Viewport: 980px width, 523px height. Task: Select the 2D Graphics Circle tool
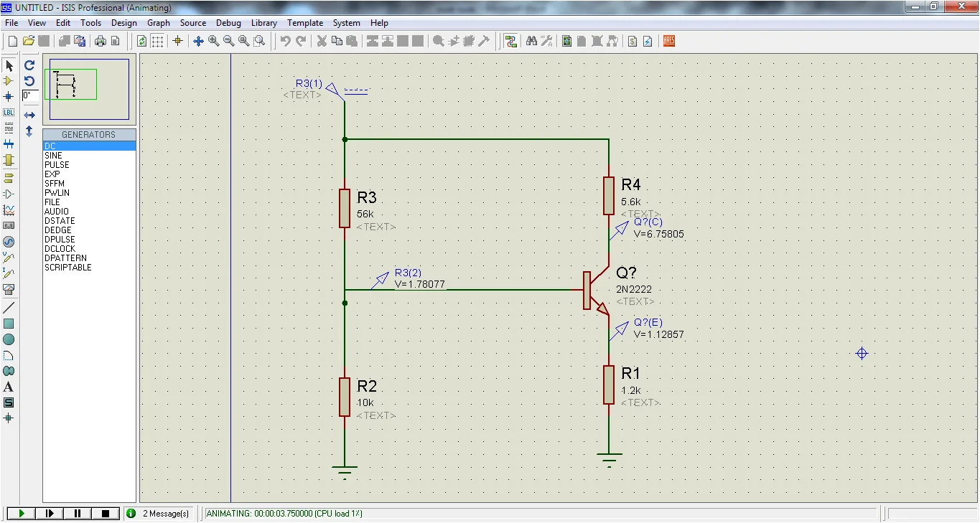[9, 339]
